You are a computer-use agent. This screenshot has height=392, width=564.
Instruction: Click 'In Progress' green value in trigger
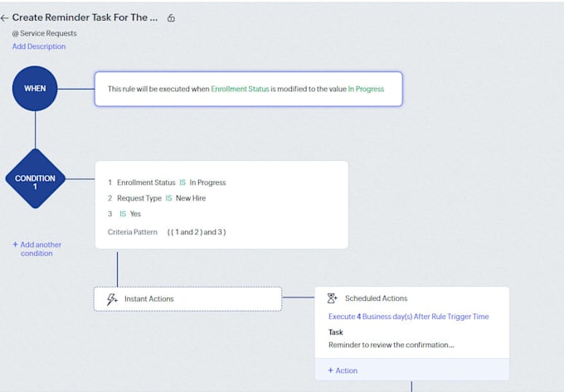pyautogui.click(x=366, y=89)
